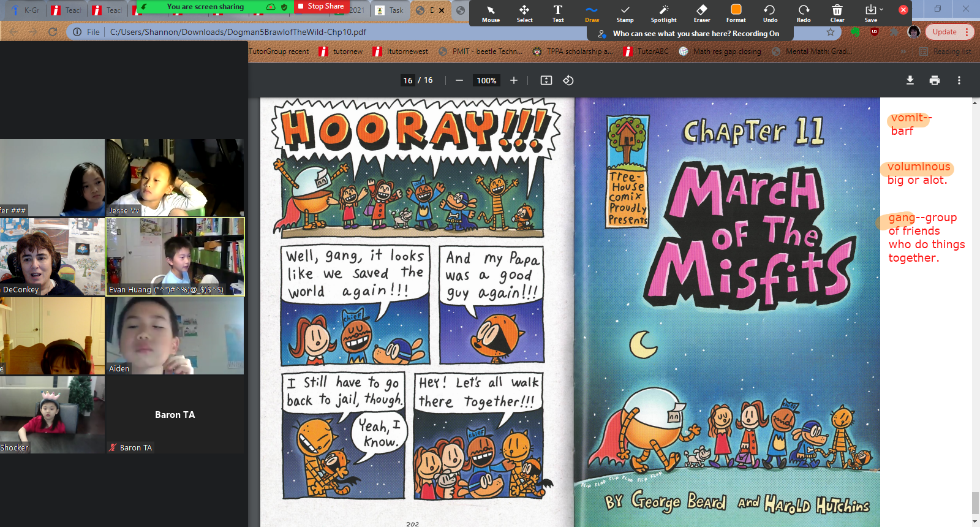
Task: Open the TutorGroup recent bookmark
Action: coord(279,51)
